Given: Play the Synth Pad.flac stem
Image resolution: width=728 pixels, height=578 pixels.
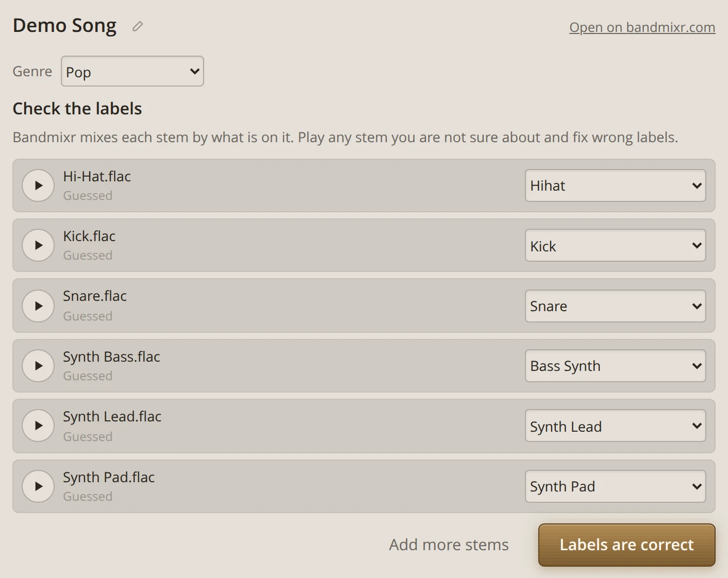Looking at the screenshot, I should pos(38,486).
